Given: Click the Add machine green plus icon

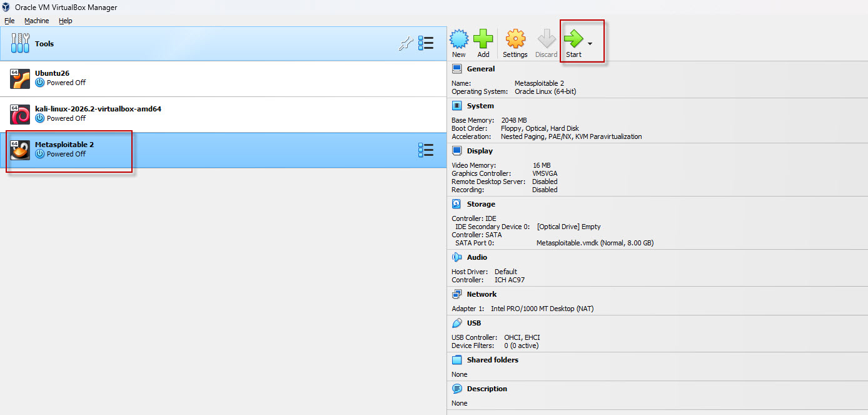Looking at the screenshot, I should (x=483, y=39).
